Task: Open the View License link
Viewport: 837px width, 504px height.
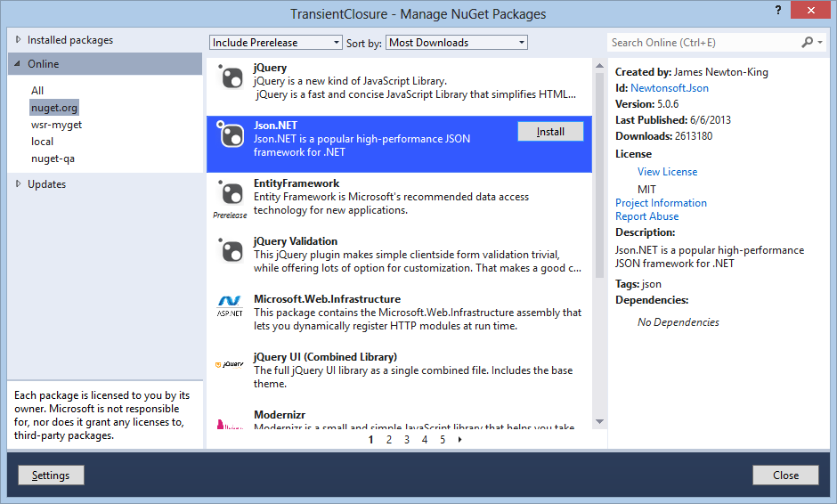Action: click(x=667, y=172)
